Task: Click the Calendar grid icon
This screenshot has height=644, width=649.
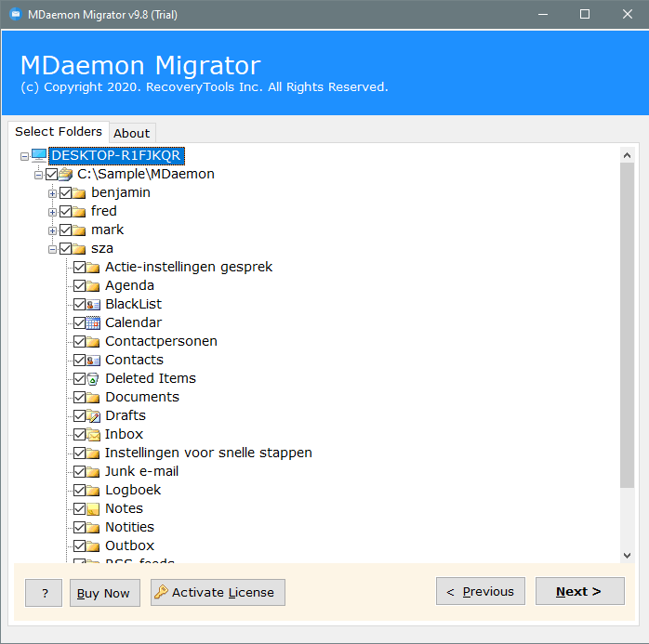Action: tap(93, 323)
